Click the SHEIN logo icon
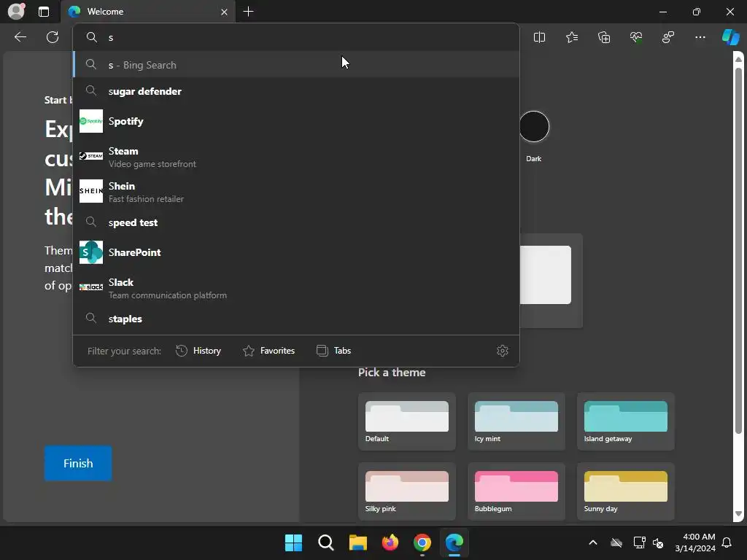This screenshot has height=560, width=747. click(91, 191)
